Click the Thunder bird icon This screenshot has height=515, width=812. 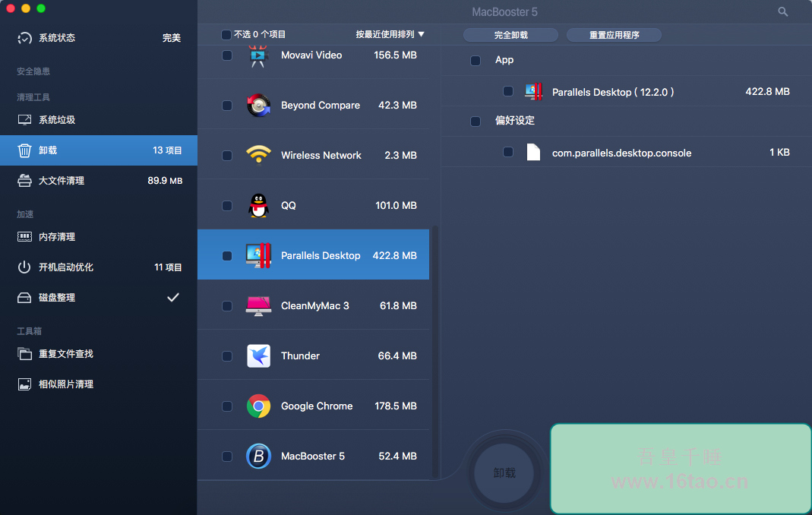click(258, 356)
